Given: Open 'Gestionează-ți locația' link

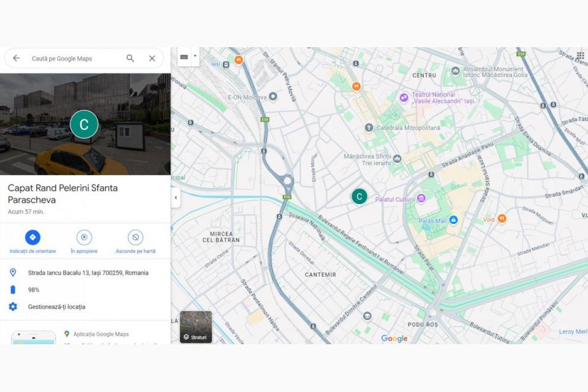Looking at the screenshot, I should point(56,306).
